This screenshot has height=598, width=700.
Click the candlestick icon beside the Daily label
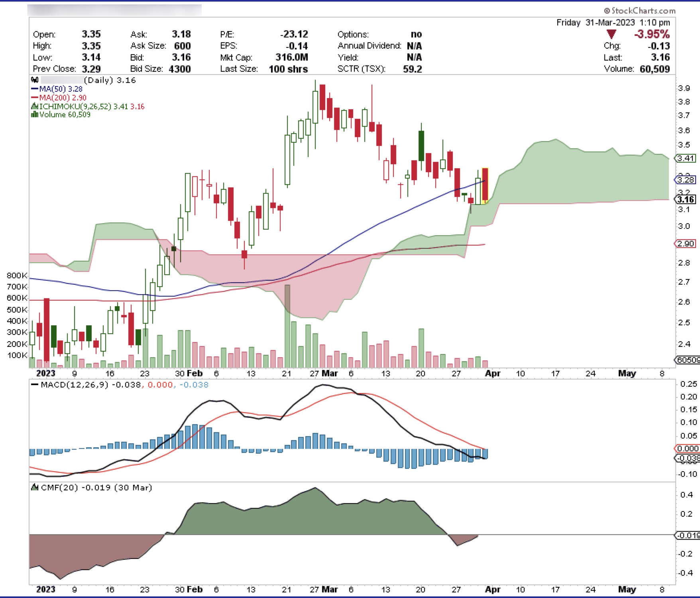click(x=35, y=80)
